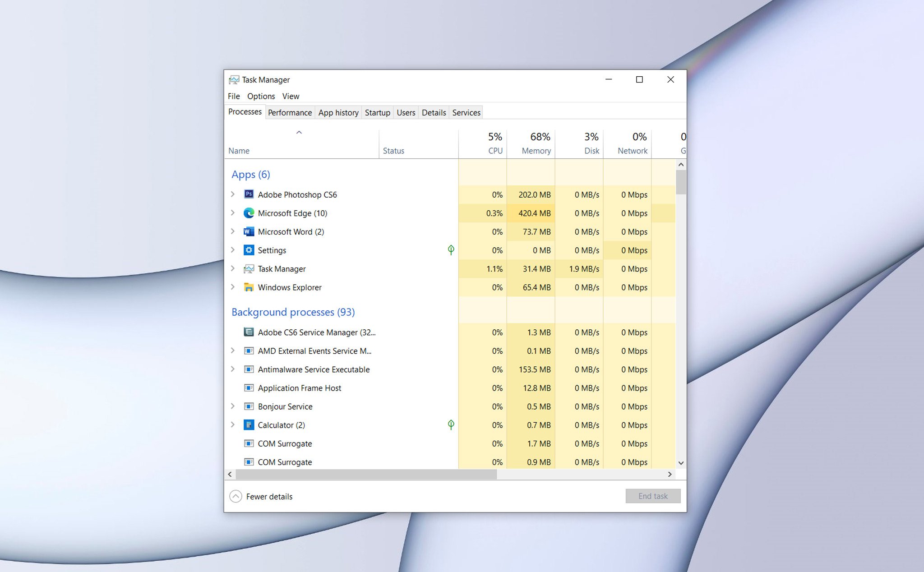Click the Calculator process icon

[x=249, y=425]
